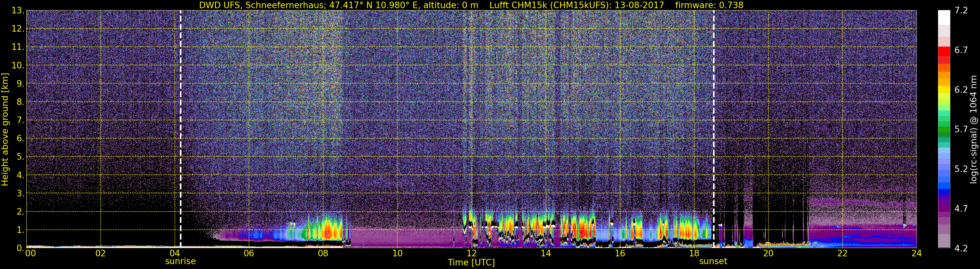Click the '13.' height axis tick label
This screenshot has width=980, height=269.
click(18, 10)
